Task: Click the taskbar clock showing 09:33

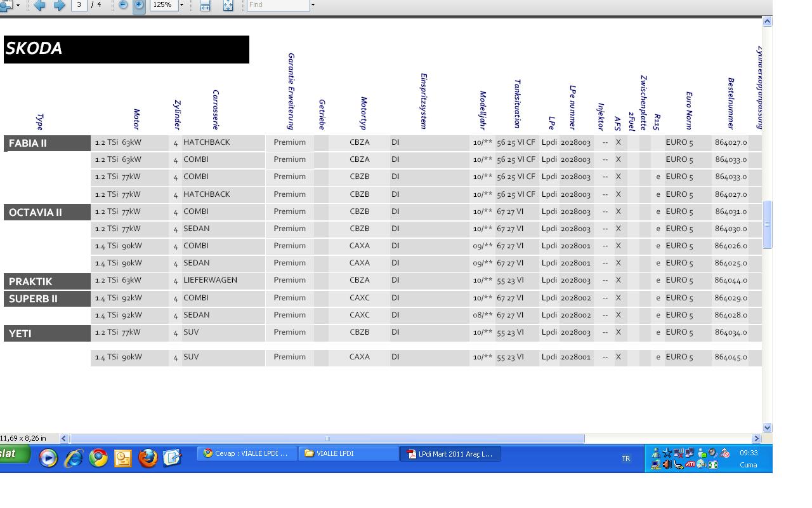Action: click(749, 453)
